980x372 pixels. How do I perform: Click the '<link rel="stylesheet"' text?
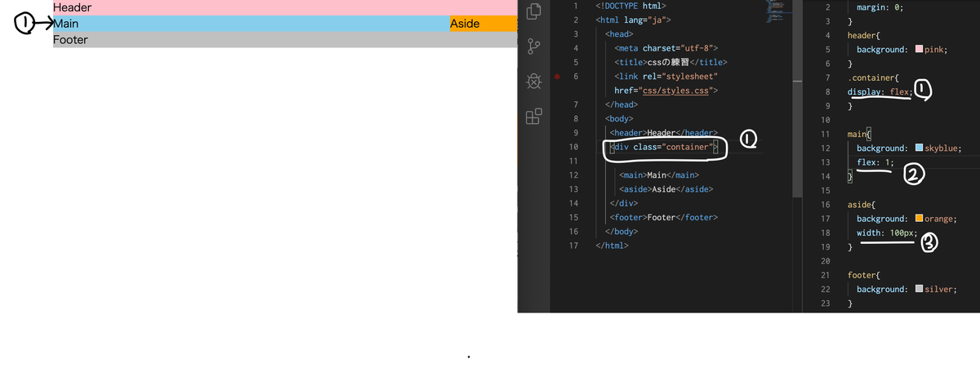coord(666,77)
